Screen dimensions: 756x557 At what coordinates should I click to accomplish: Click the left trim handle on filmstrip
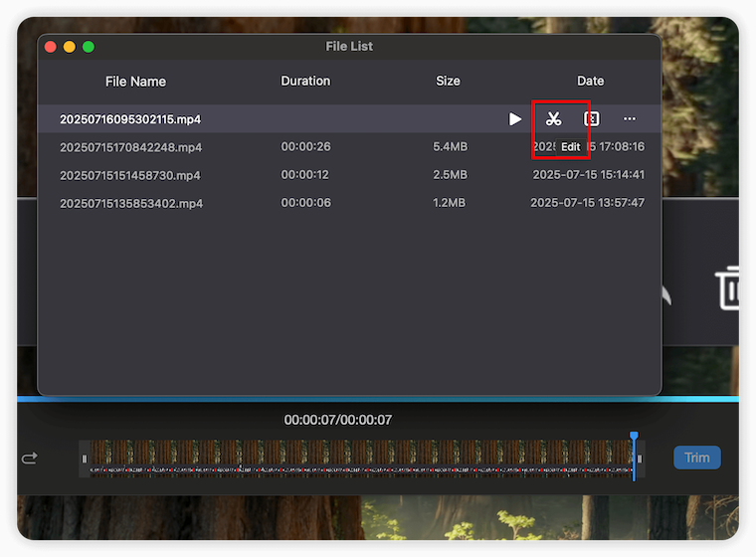85,459
